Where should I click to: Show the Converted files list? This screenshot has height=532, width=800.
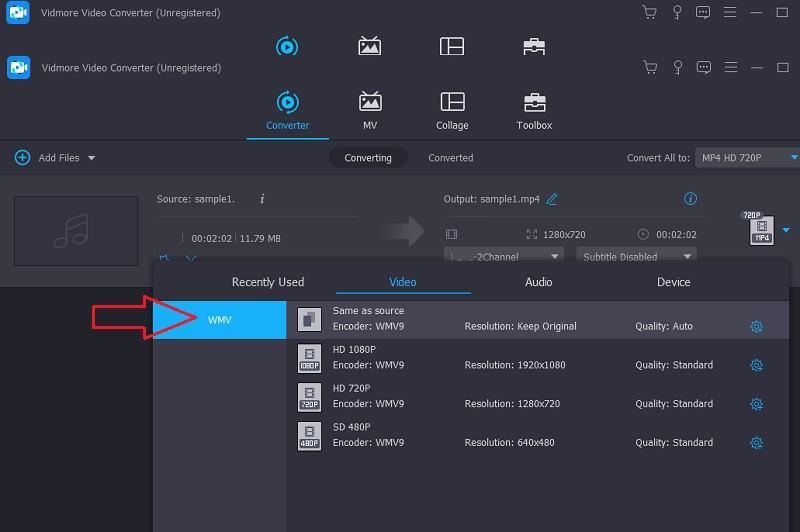(x=450, y=158)
